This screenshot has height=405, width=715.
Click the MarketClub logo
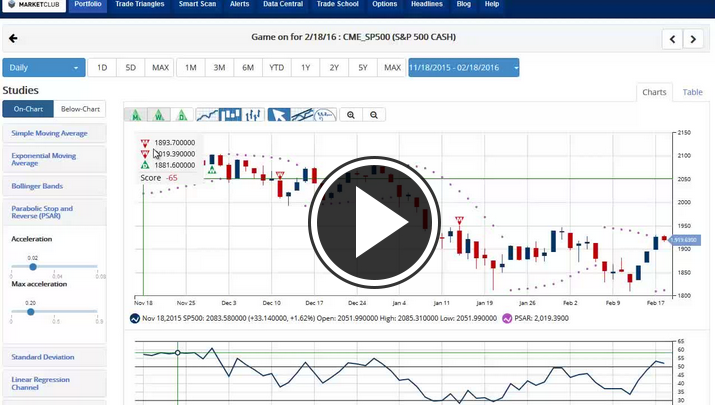coord(34,5)
